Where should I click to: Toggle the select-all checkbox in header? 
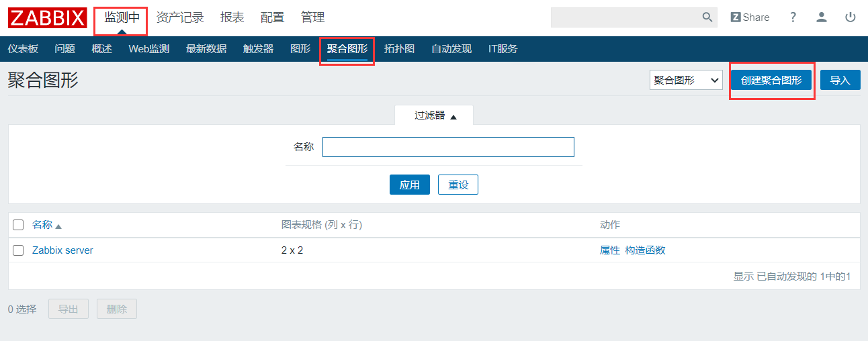(18, 225)
